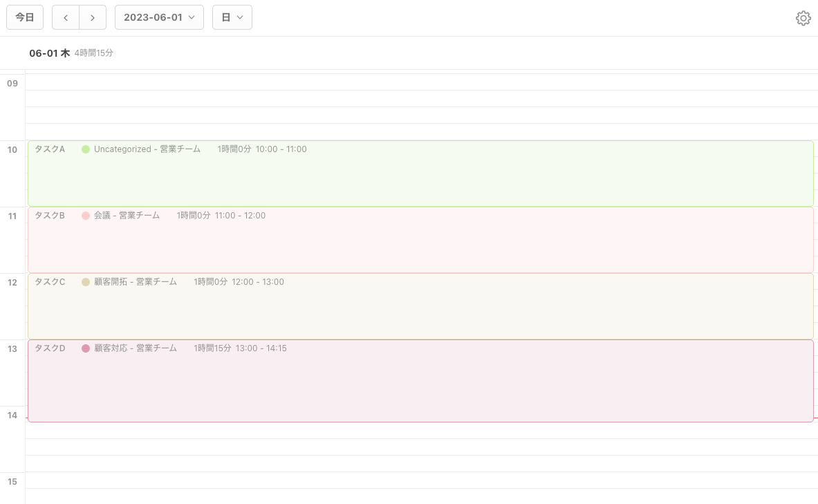Image resolution: width=818 pixels, height=504 pixels.
Task: Go to next day with right chevron
Action: pyautogui.click(x=93, y=17)
